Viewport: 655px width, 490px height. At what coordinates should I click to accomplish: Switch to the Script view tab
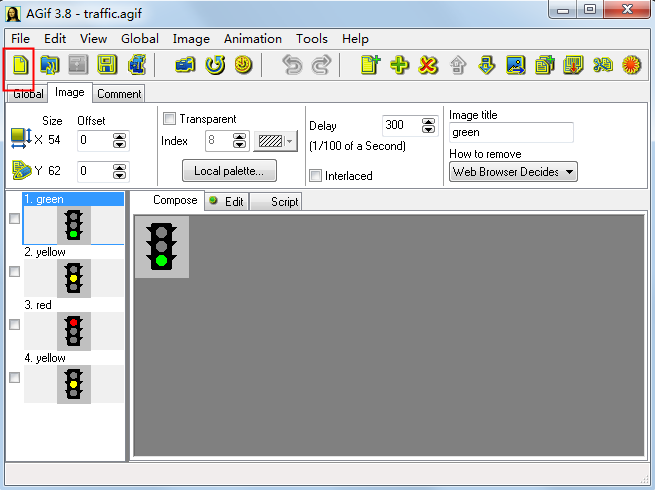click(x=276, y=202)
